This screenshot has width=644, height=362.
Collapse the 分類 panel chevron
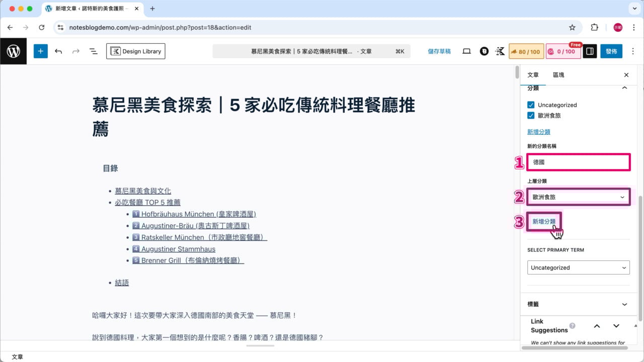(x=624, y=87)
